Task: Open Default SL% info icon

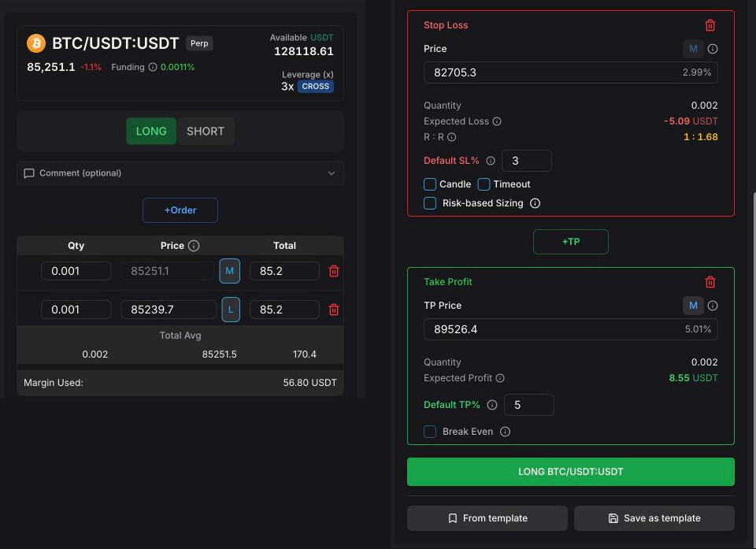Action: 491,161
